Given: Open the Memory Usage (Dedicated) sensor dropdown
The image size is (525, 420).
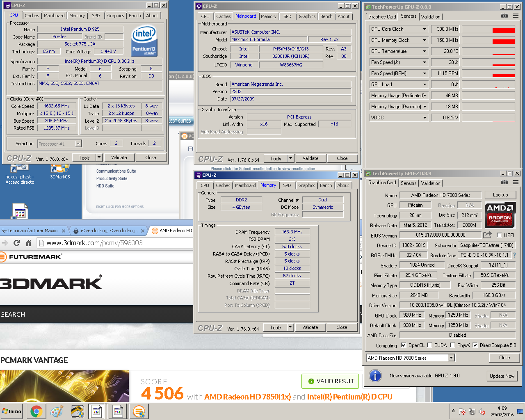Looking at the screenshot, I should [x=425, y=96].
